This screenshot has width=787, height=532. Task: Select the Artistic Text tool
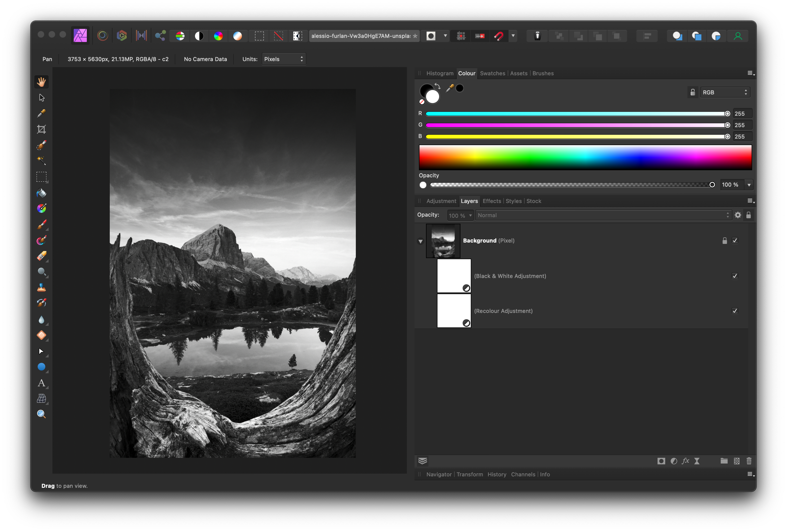[41, 383]
